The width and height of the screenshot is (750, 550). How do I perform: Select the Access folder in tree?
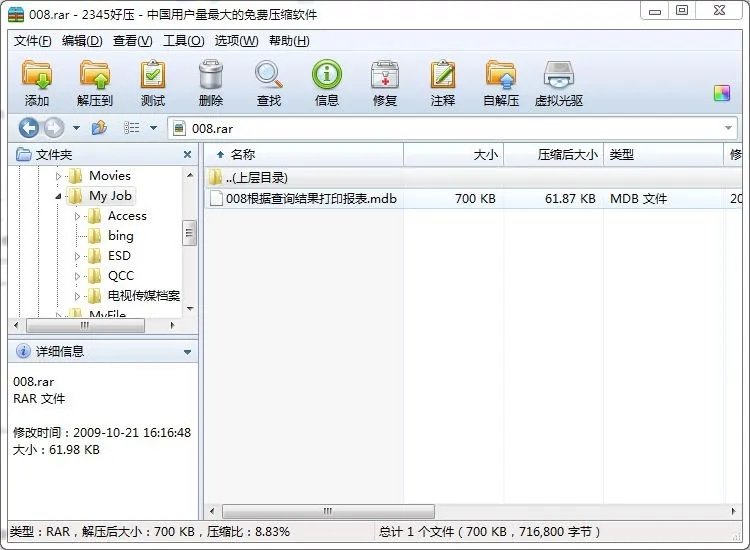[x=127, y=216]
